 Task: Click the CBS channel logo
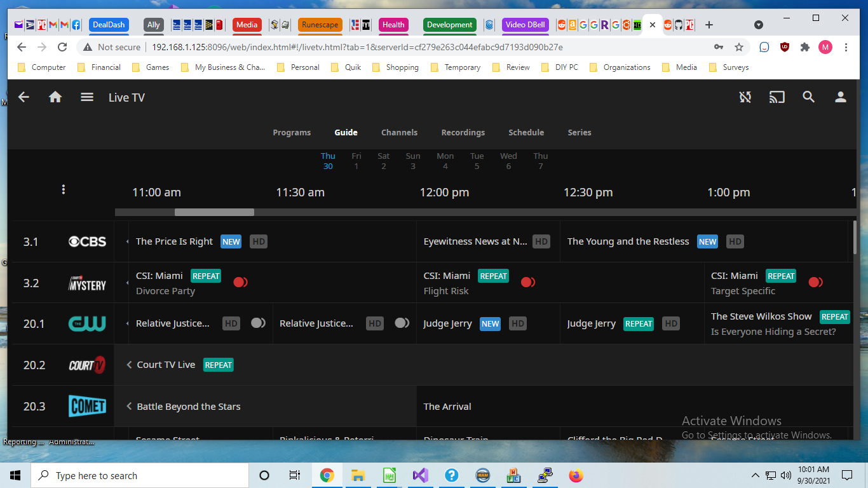(87, 241)
